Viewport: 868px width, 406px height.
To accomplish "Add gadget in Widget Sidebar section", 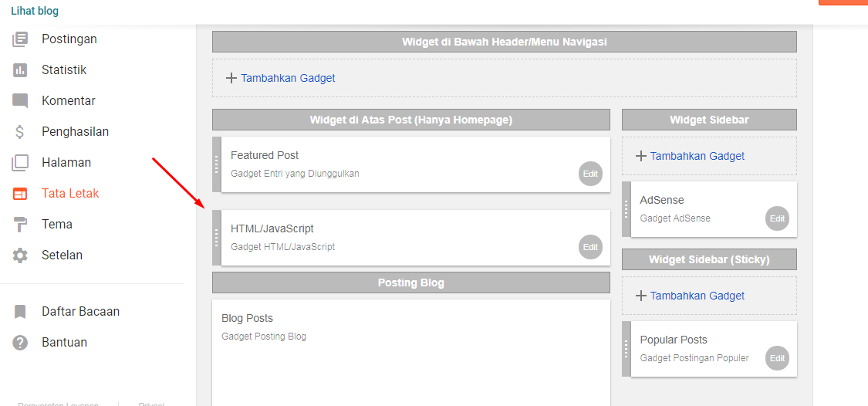I will [690, 156].
